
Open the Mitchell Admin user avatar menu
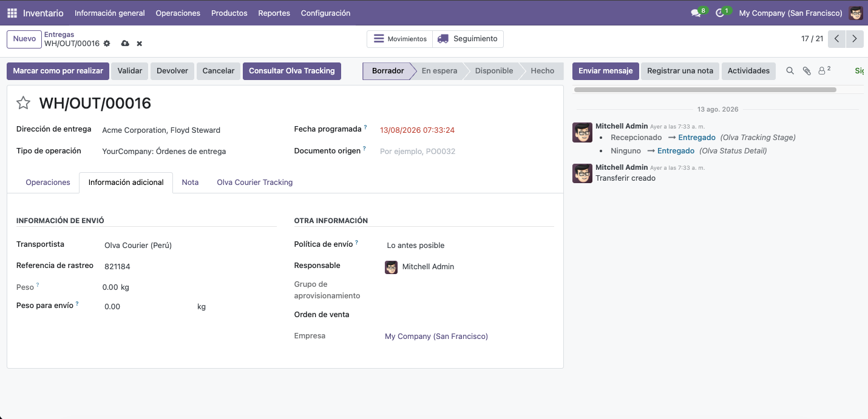pyautogui.click(x=856, y=13)
